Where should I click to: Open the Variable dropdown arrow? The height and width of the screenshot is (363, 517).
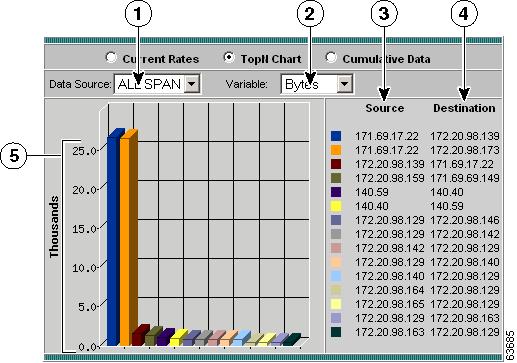coord(344,84)
